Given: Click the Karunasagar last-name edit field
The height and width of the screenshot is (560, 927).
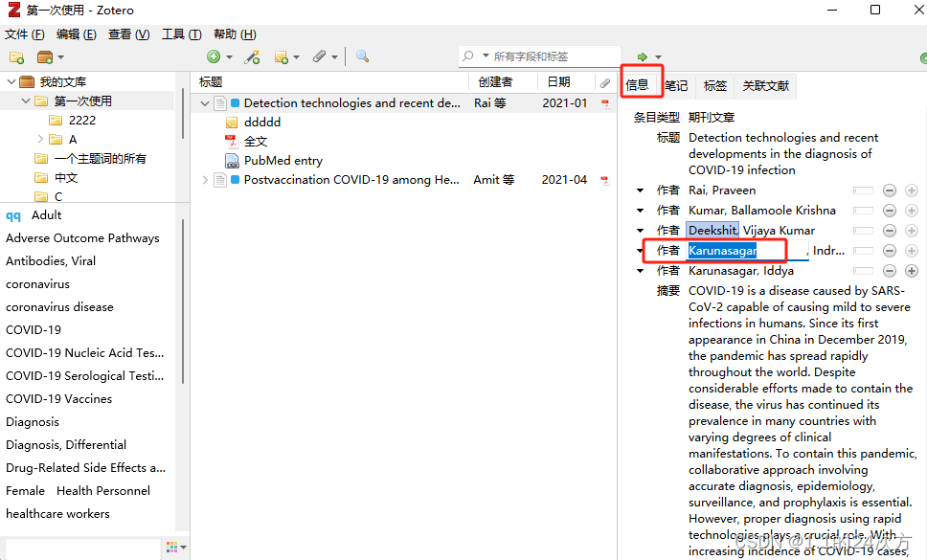Looking at the screenshot, I should point(747,251).
